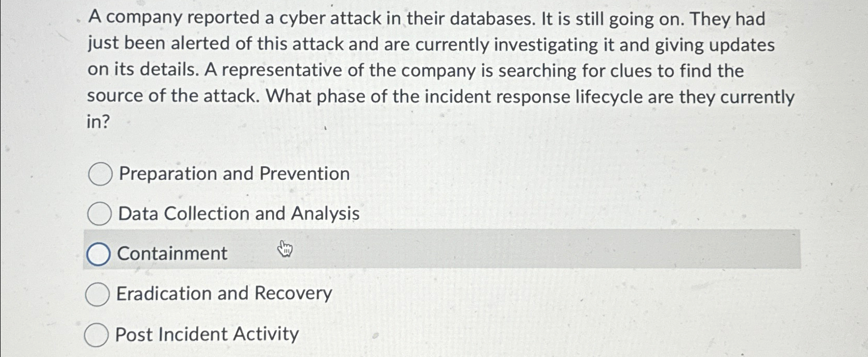The image size is (868, 357).
Task: Click the blue-outlined Containment radio circle
Action: pyautogui.click(x=98, y=253)
